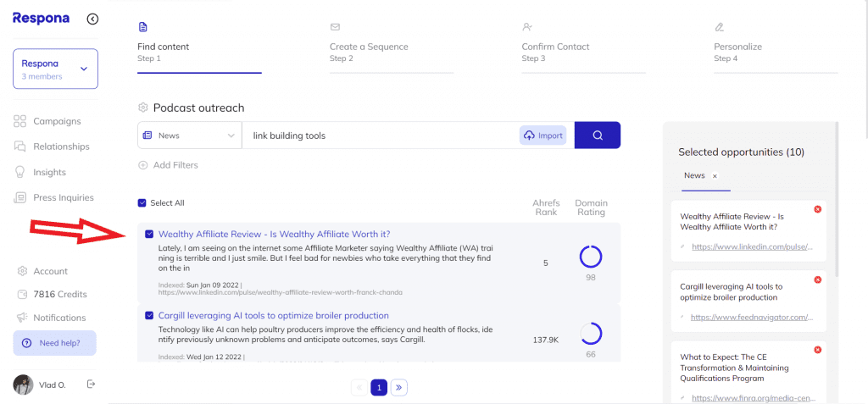Go to next results page arrow

398,388
